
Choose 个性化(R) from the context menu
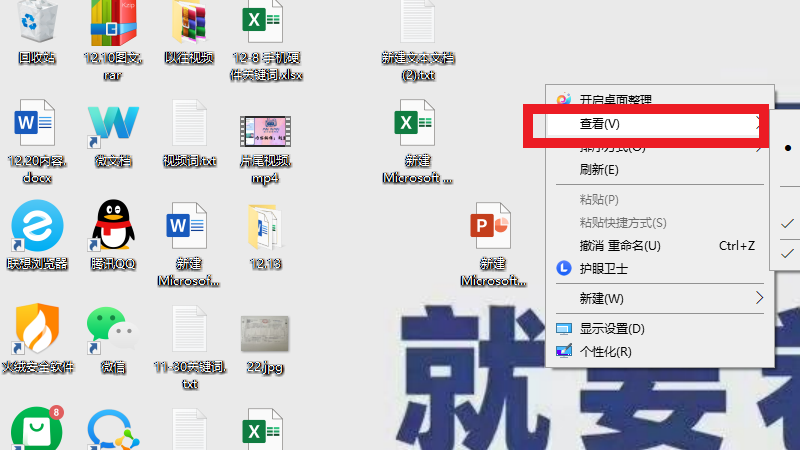point(605,351)
